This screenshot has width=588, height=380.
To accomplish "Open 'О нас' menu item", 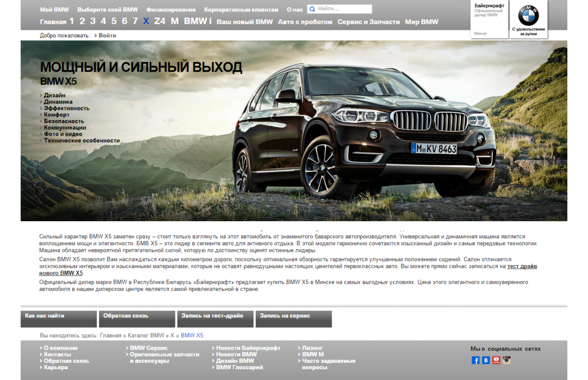I will point(294,9).
